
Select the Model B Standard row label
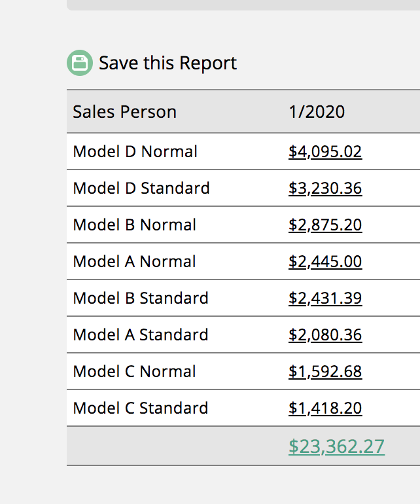point(141,298)
